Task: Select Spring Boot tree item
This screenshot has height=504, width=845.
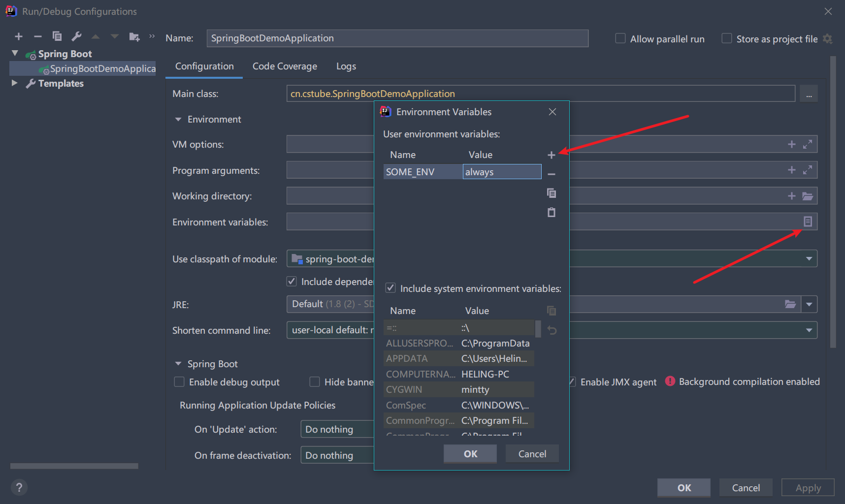Action: tap(65, 54)
